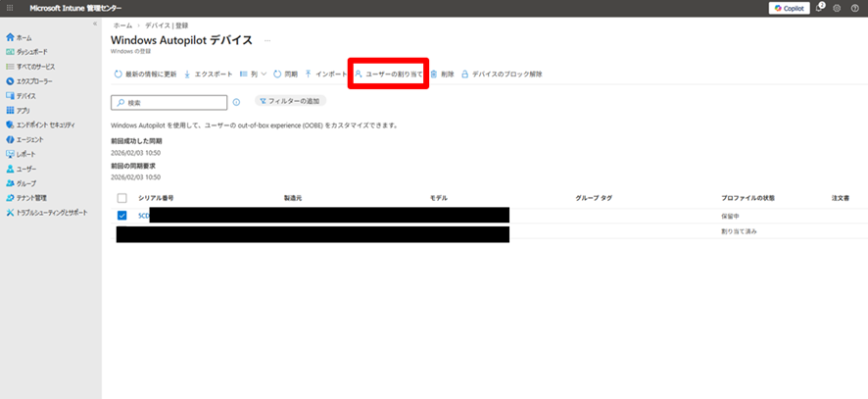The width and height of the screenshot is (868, 399).
Task: Click the info icon beside search box
Action: click(236, 102)
